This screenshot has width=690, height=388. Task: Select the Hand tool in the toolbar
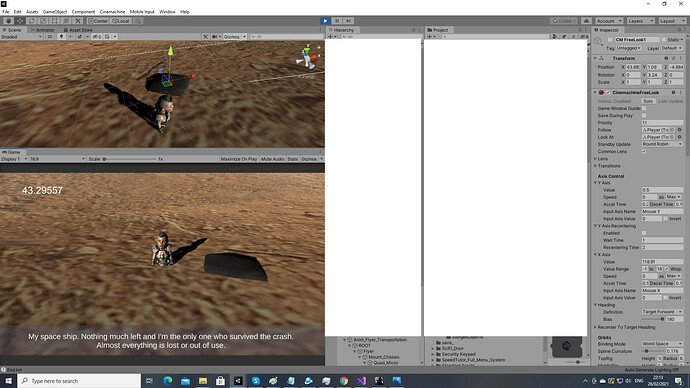coord(8,21)
